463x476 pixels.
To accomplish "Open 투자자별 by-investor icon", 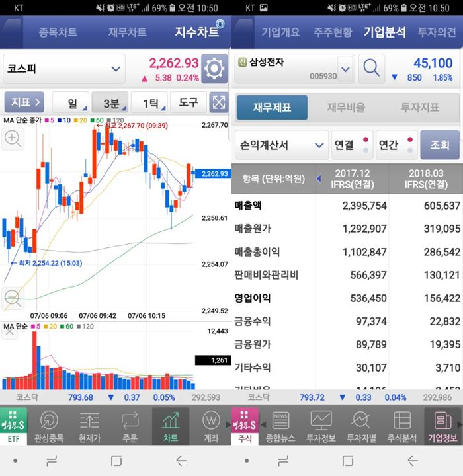I will pos(362,426).
